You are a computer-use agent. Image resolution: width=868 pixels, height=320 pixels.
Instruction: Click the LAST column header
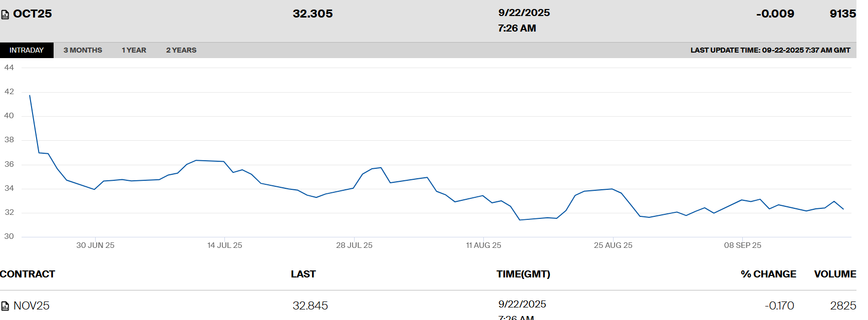303,274
